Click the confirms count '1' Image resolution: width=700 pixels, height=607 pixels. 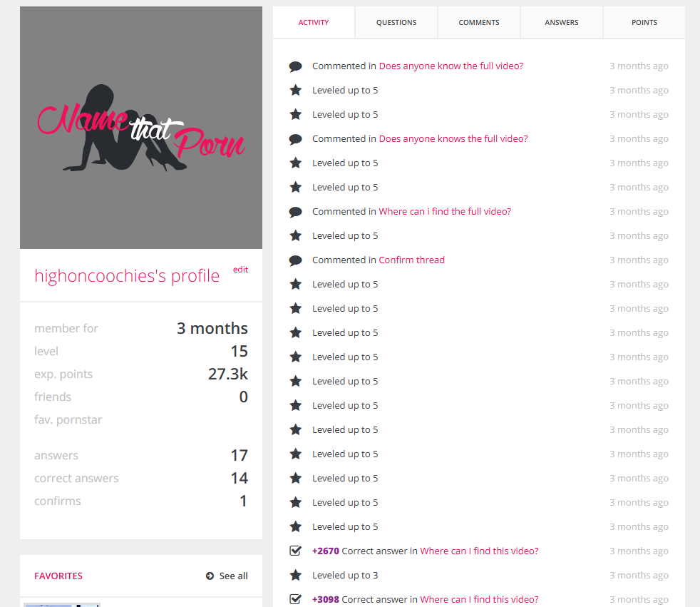pos(243,501)
